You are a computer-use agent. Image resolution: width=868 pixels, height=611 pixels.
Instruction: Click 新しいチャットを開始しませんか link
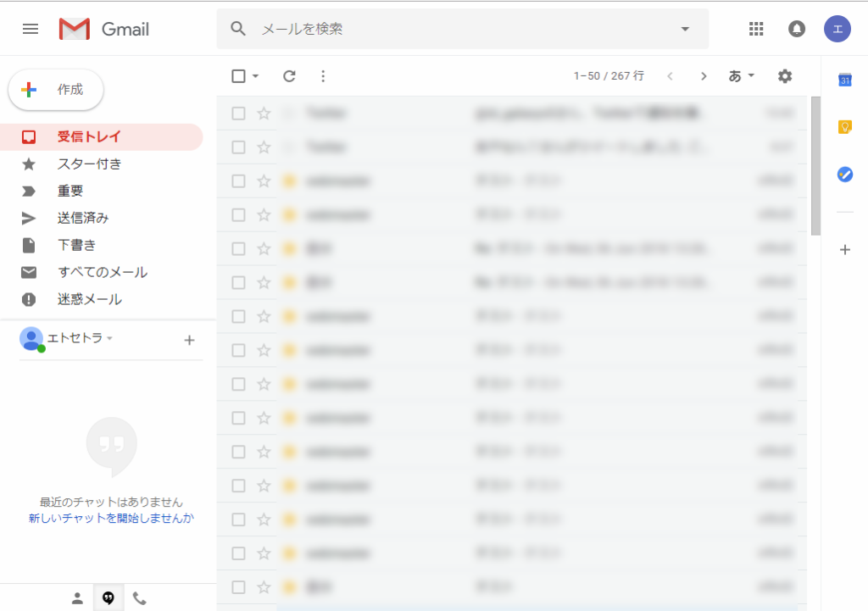click(111, 518)
